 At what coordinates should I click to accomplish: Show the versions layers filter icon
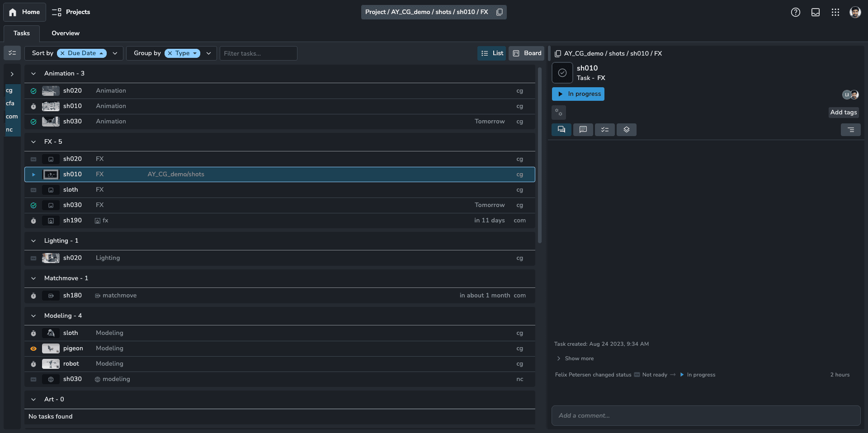click(626, 130)
